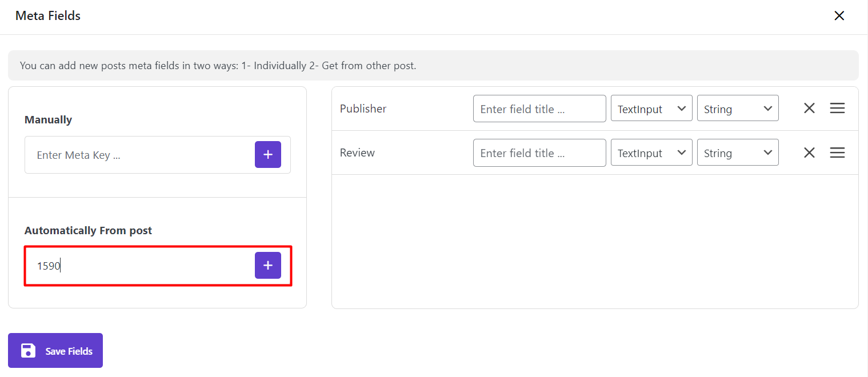Remove the Publisher meta field
The width and height of the screenshot is (868, 377).
click(x=809, y=109)
